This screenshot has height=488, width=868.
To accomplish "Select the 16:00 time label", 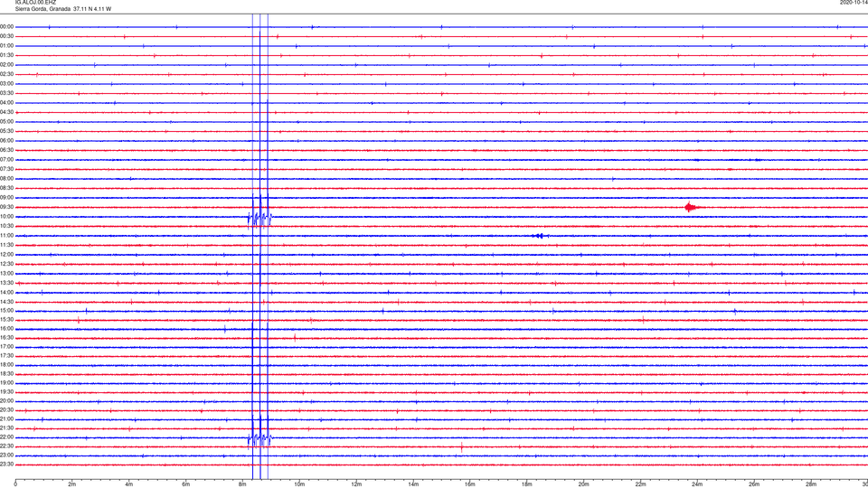I will [x=7, y=329].
